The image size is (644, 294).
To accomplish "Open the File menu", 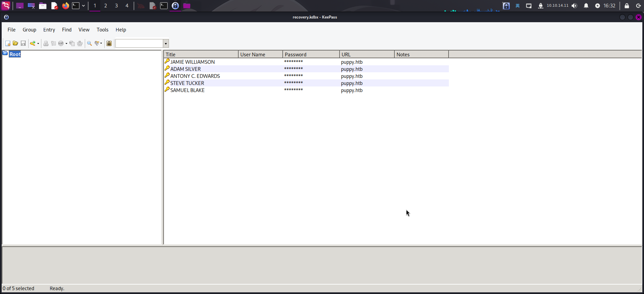I will click(11, 30).
